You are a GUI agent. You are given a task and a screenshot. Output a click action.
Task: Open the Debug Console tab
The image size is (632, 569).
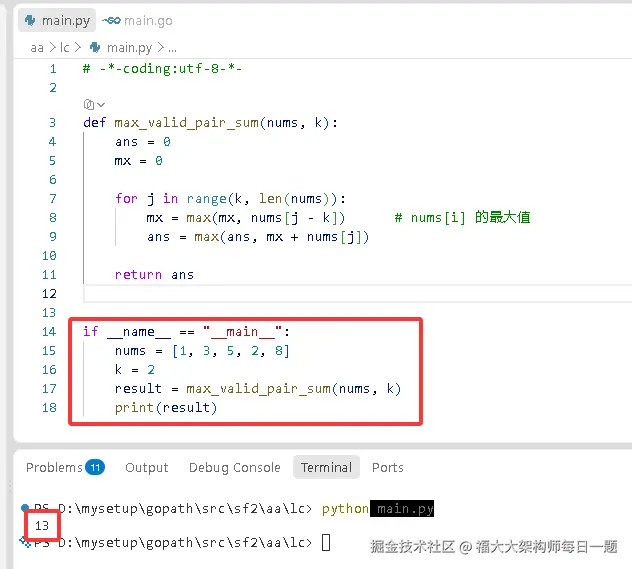click(x=235, y=467)
